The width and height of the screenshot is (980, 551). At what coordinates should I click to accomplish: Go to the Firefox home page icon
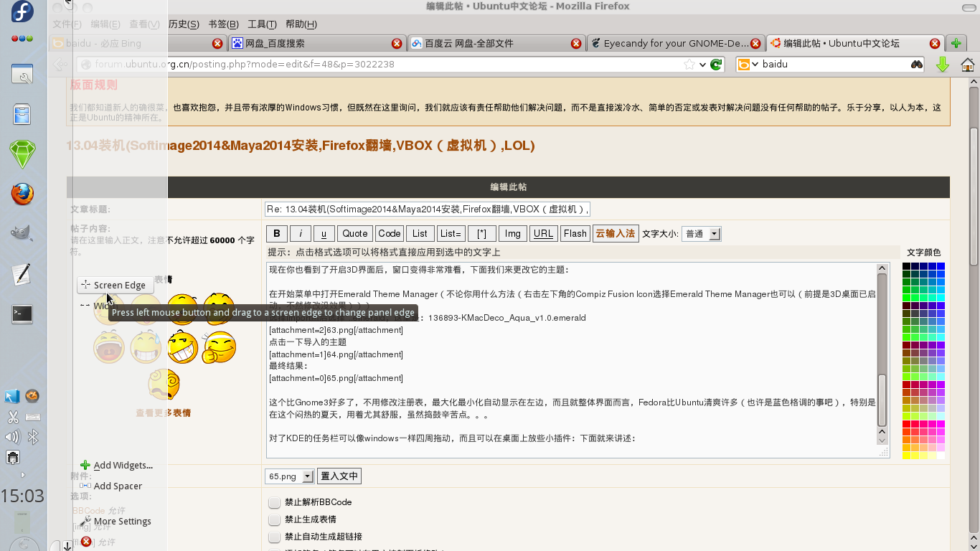[968, 65]
